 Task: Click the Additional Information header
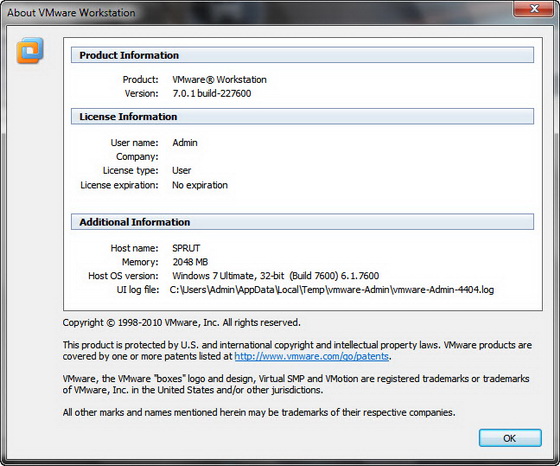pos(302,222)
